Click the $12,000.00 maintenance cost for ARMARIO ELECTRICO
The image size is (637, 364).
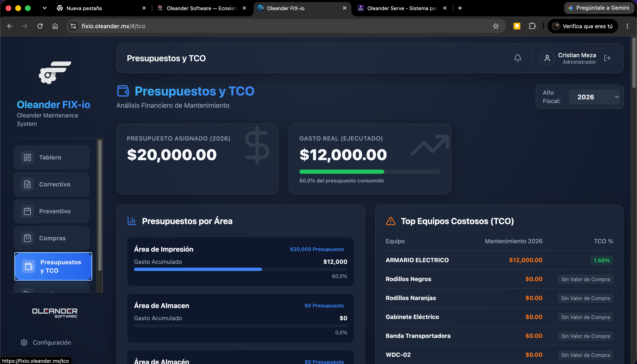tap(526, 260)
